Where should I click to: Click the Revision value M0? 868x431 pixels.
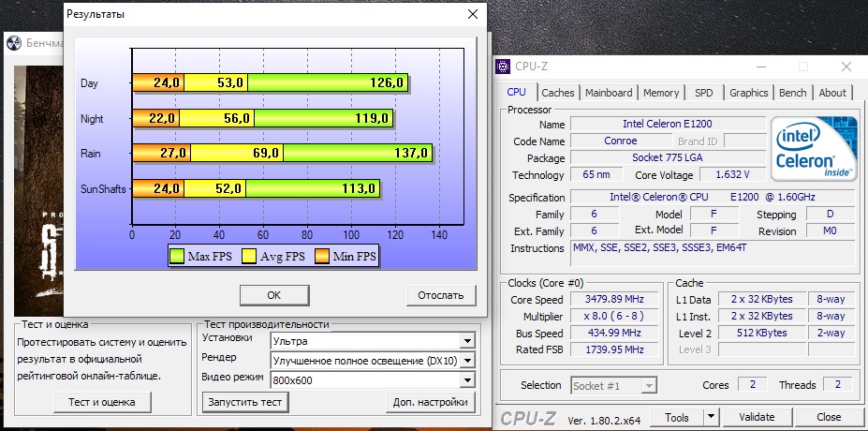point(830,231)
